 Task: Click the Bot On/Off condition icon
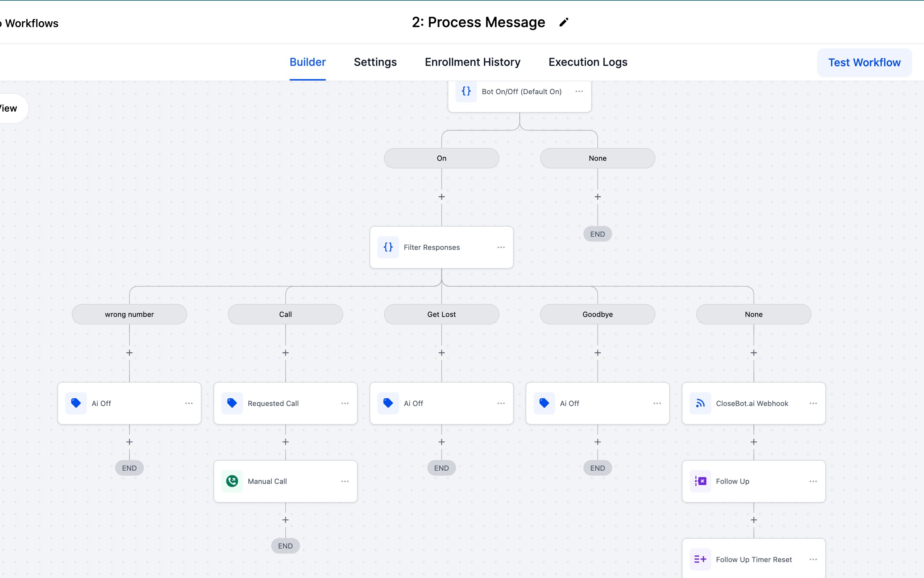[x=466, y=91]
